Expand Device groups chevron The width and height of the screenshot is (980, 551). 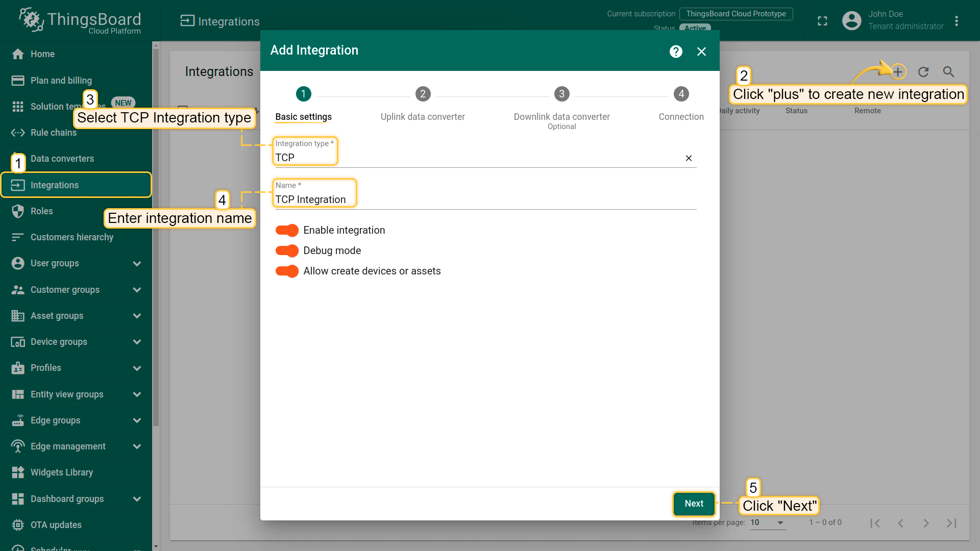(x=137, y=342)
